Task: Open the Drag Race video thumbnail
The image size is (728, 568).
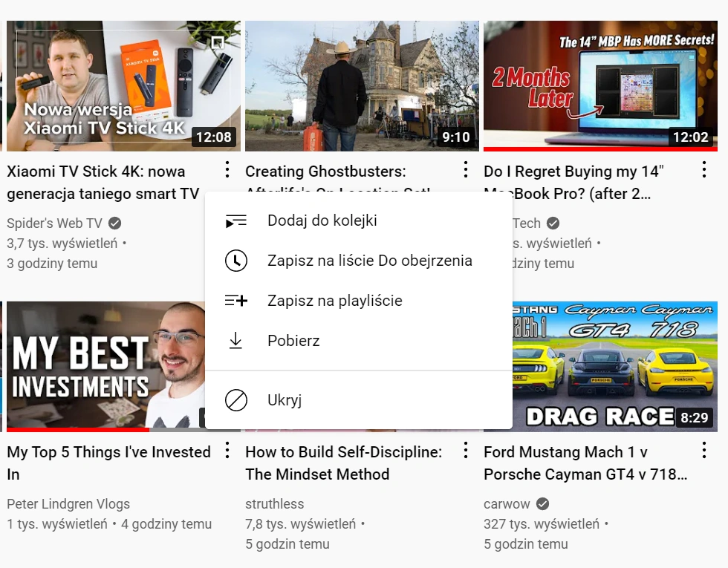Action: [615, 367]
